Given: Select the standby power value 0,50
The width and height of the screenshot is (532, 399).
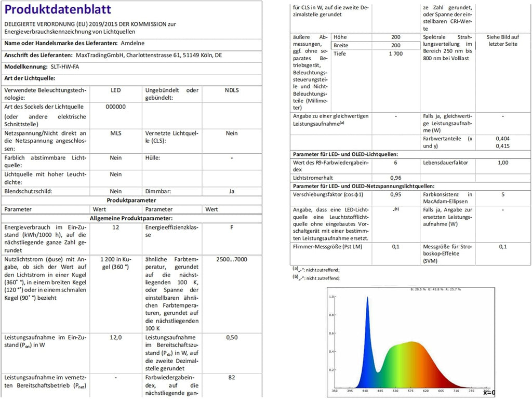Looking at the screenshot, I should click(x=232, y=338).
